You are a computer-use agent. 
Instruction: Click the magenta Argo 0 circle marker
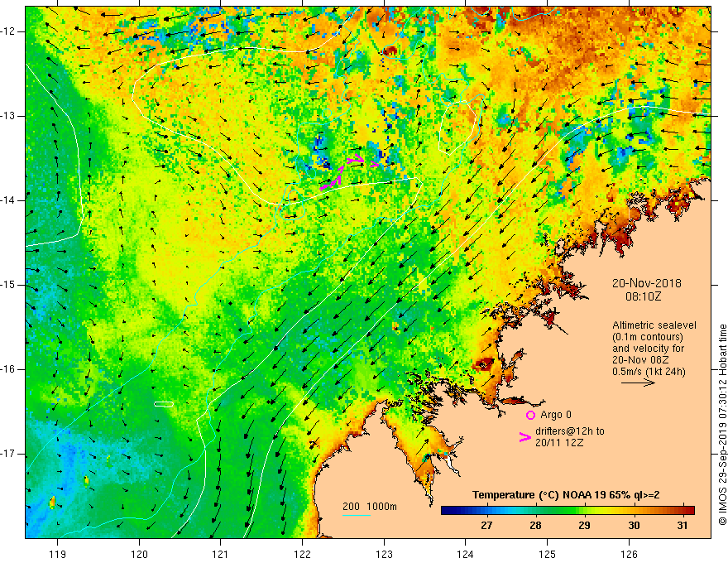530,415
